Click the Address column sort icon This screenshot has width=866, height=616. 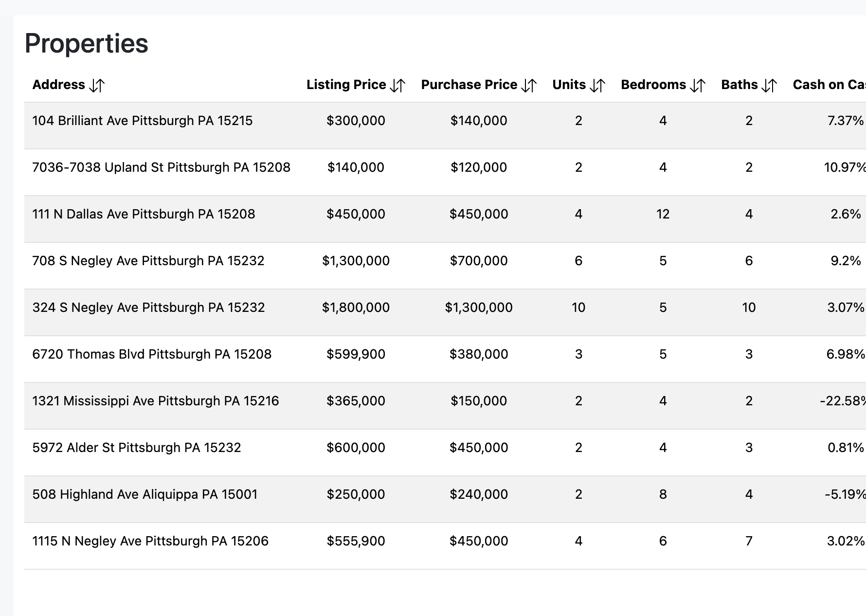click(97, 86)
